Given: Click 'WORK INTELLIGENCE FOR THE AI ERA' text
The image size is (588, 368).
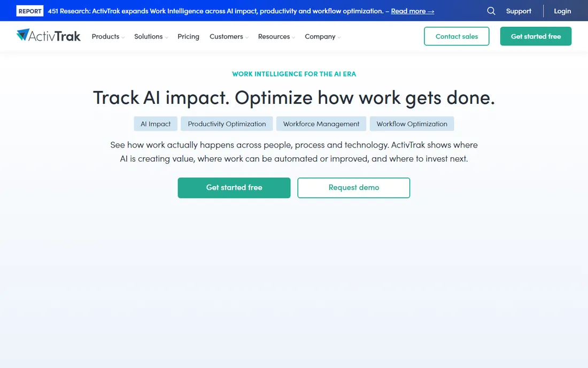Looking at the screenshot, I should tap(294, 74).
